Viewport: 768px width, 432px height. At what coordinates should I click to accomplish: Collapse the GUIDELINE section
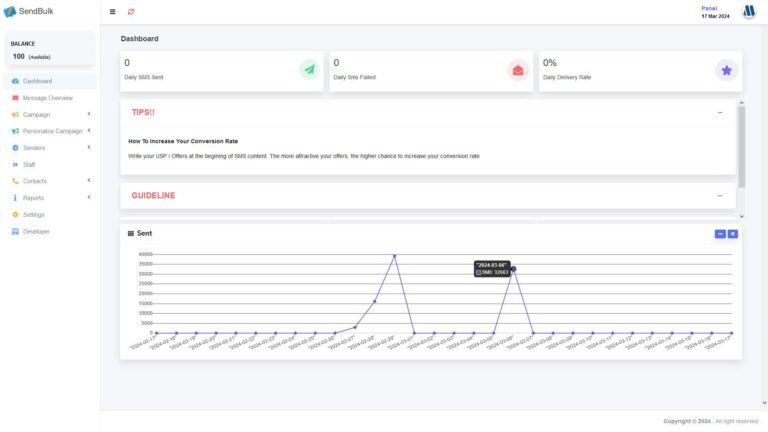[719, 195]
